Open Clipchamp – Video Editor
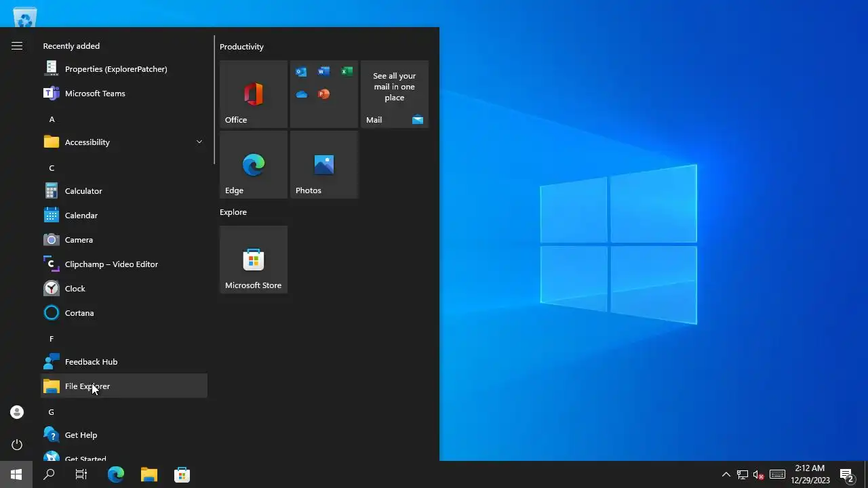868x488 pixels. (124, 264)
